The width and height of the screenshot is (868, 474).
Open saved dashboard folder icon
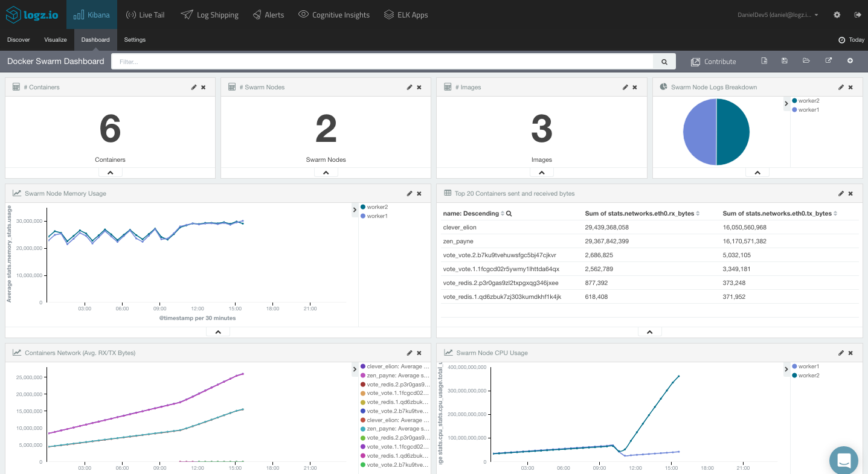click(x=806, y=61)
